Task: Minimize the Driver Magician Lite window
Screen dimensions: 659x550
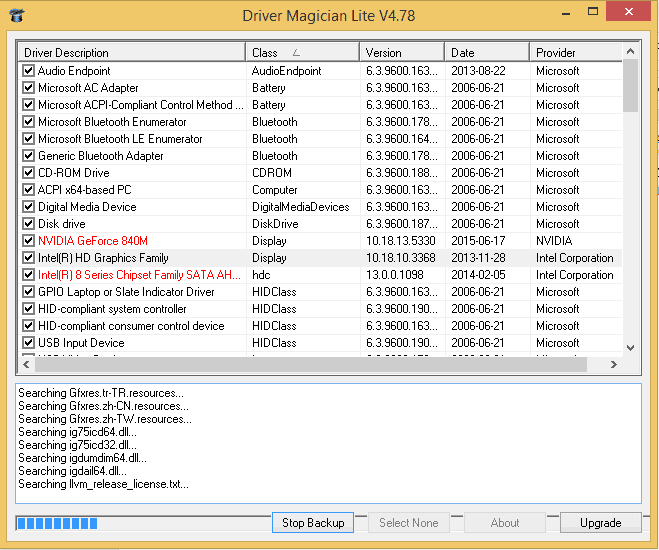Action: [x=566, y=13]
